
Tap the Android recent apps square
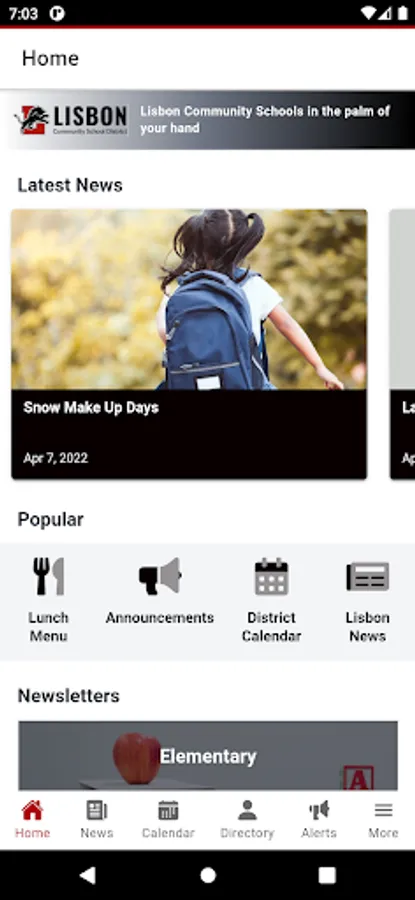tap(327, 875)
